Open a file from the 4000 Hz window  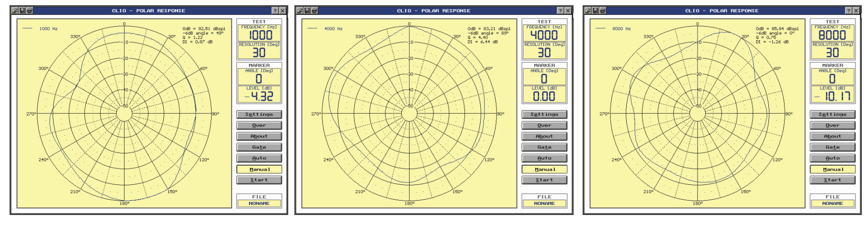click(299, 11)
